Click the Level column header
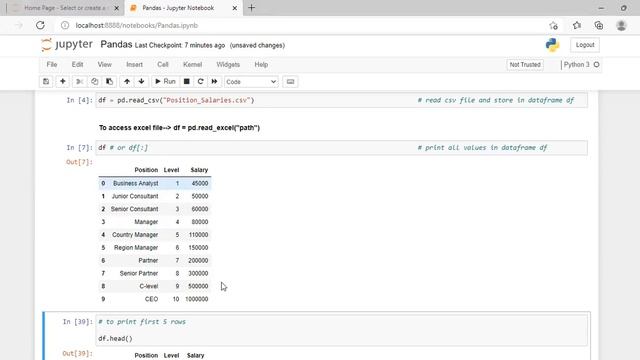640x360 pixels. point(171,170)
